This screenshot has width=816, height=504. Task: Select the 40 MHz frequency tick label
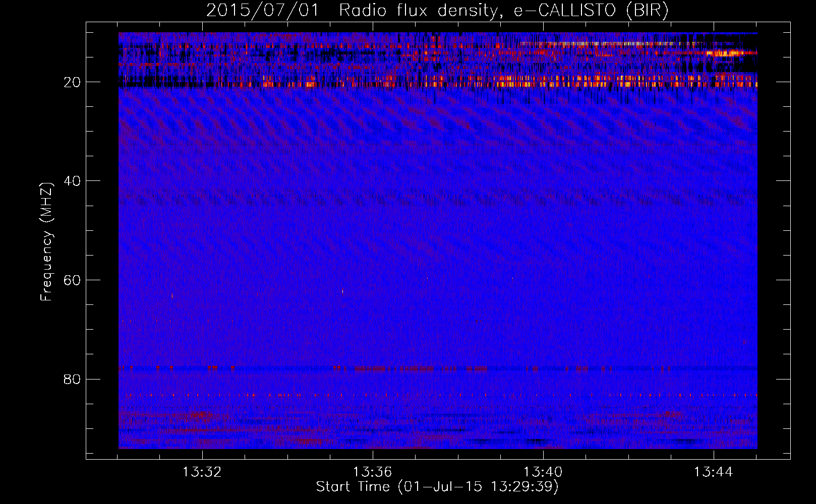coord(73,181)
